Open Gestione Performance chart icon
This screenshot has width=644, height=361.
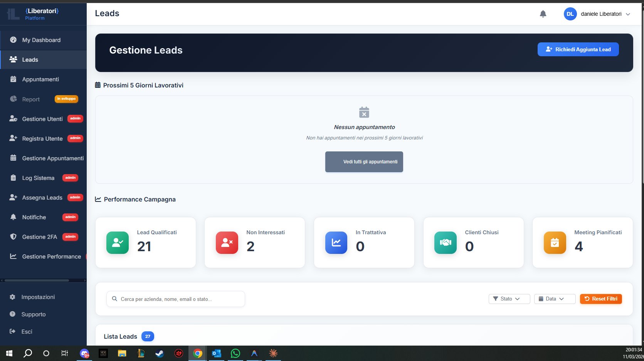tap(13, 256)
